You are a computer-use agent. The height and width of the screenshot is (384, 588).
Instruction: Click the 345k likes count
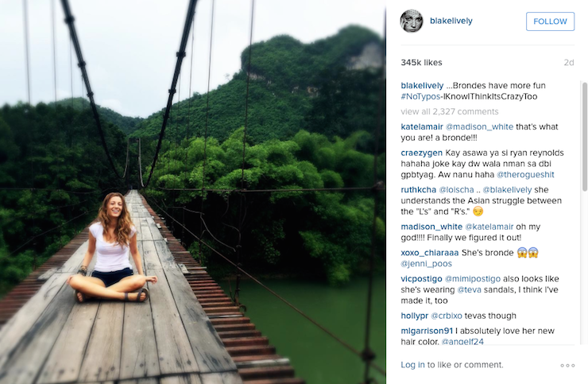tap(422, 62)
